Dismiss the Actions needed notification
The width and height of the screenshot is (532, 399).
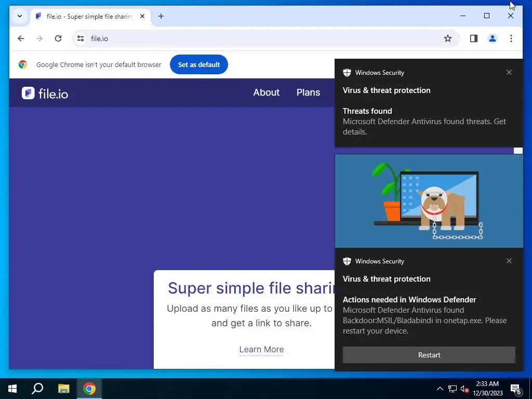point(509,261)
